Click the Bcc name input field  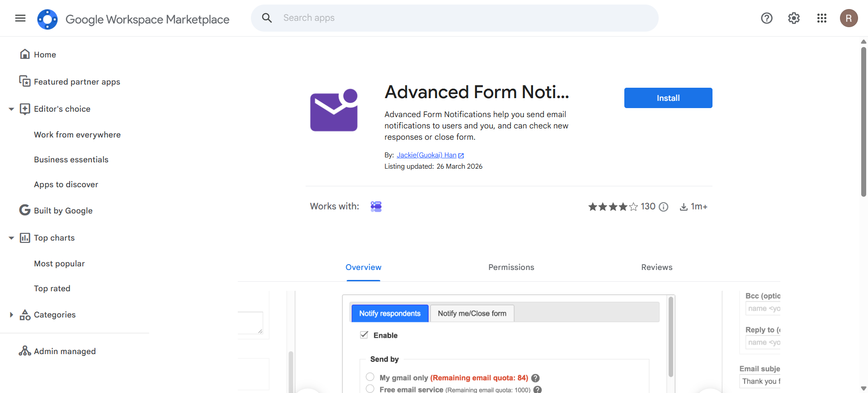763,308
